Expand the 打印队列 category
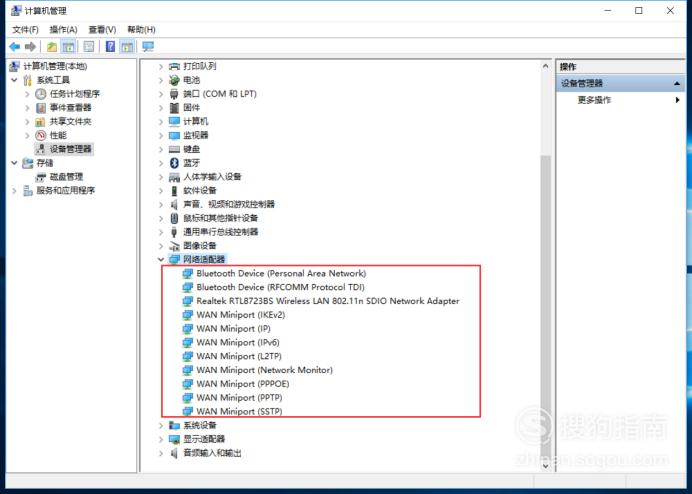This screenshot has width=692, height=494. click(161, 66)
